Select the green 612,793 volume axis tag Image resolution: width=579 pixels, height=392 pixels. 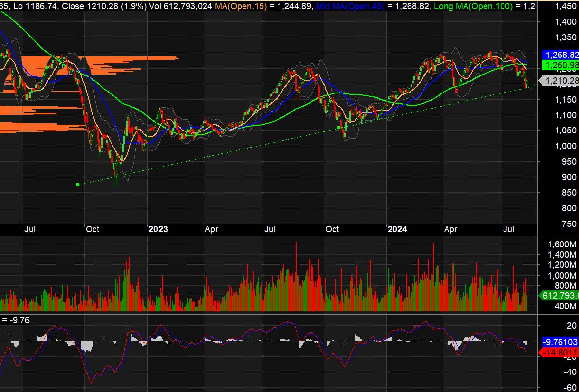[559, 295]
